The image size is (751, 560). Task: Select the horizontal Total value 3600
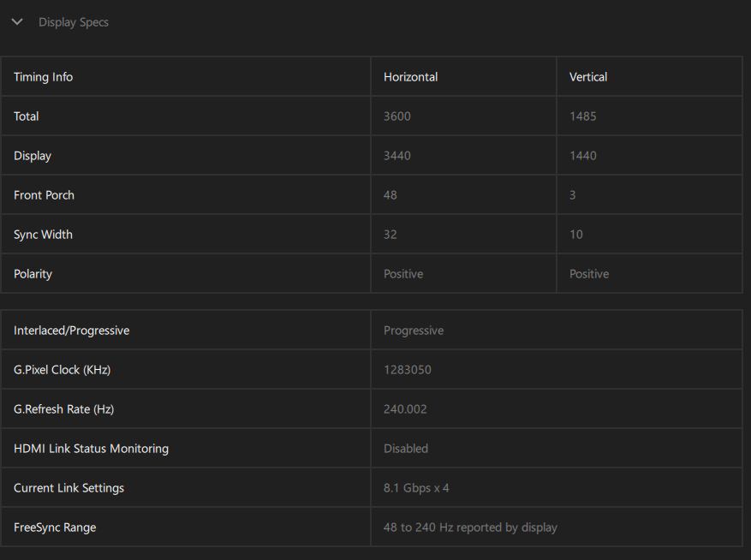[x=397, y=116]
